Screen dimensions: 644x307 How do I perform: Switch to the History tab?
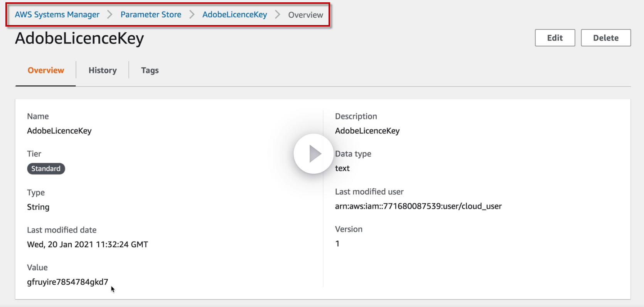(x=103, y=70)
